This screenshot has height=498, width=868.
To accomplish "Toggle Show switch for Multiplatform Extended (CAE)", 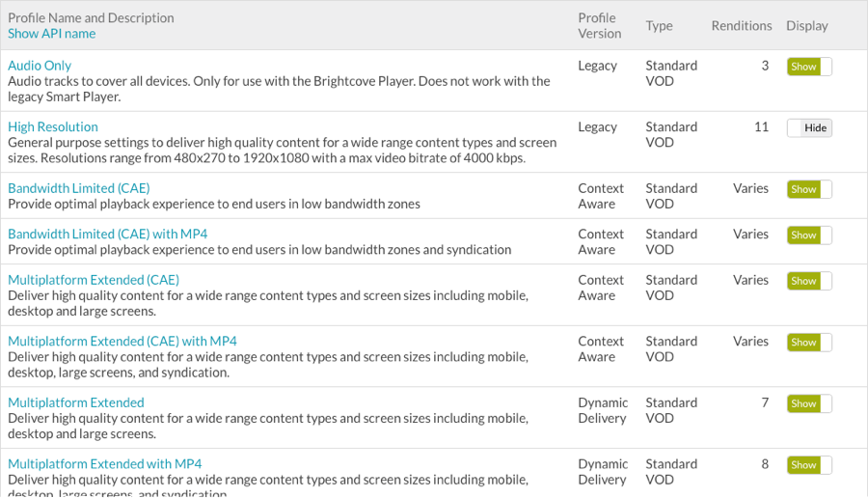I will click(809, 281).
